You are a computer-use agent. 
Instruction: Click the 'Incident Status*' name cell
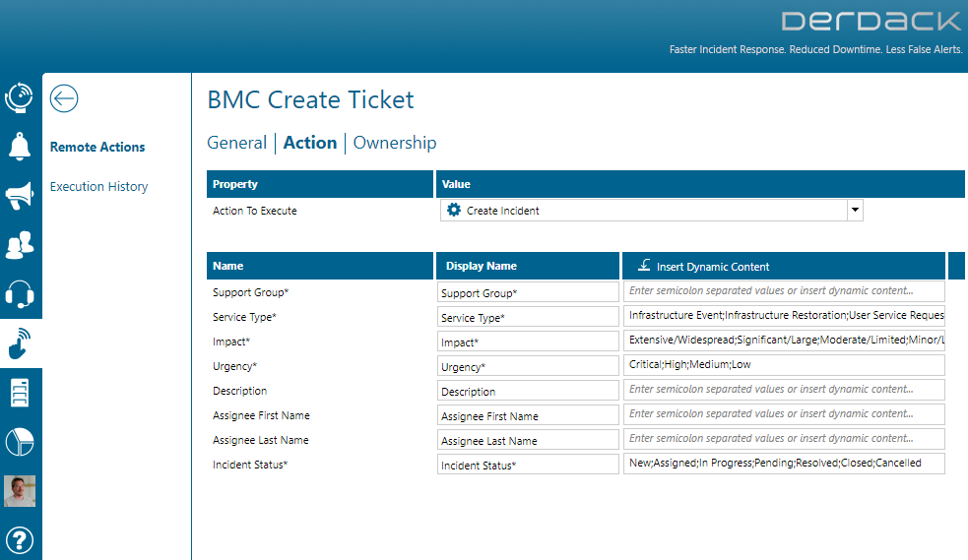coord(250,465)
